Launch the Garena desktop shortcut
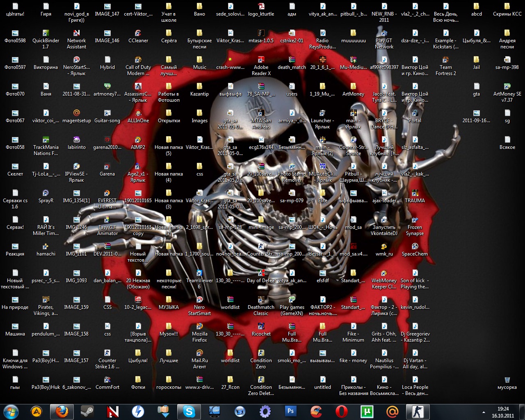525x420 pixels. [x=107, y=170]
